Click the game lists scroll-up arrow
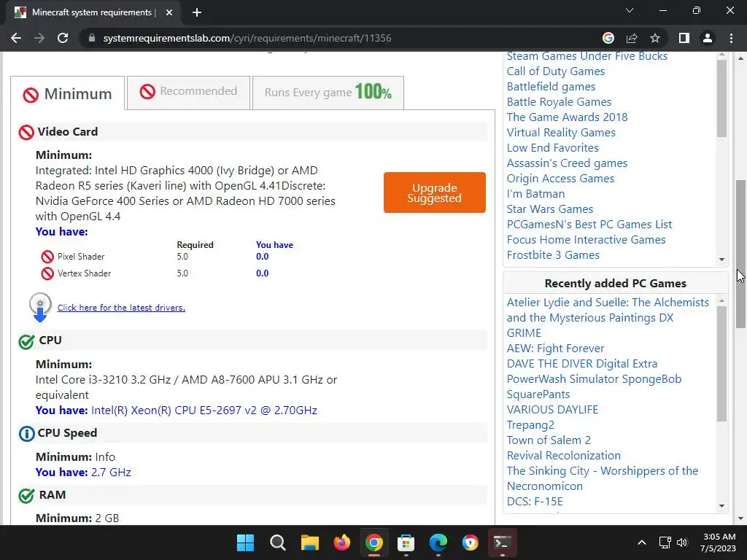 point(721,55)
